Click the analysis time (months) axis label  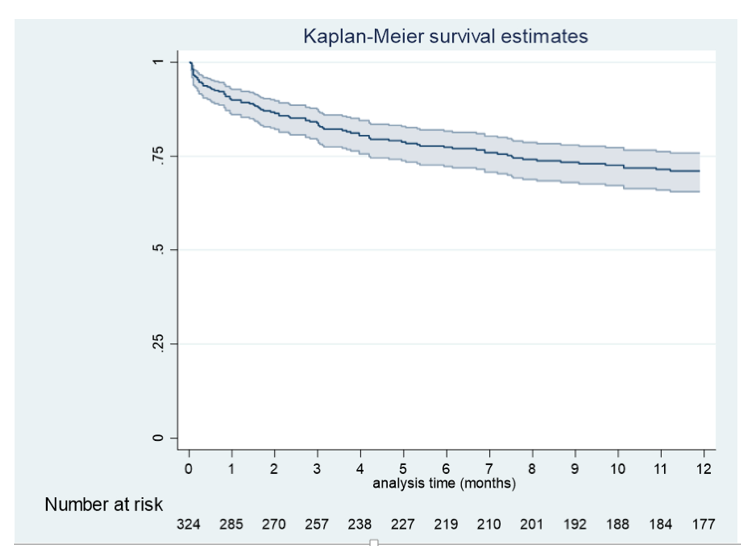pyautogui.click(x=444, y=483)
